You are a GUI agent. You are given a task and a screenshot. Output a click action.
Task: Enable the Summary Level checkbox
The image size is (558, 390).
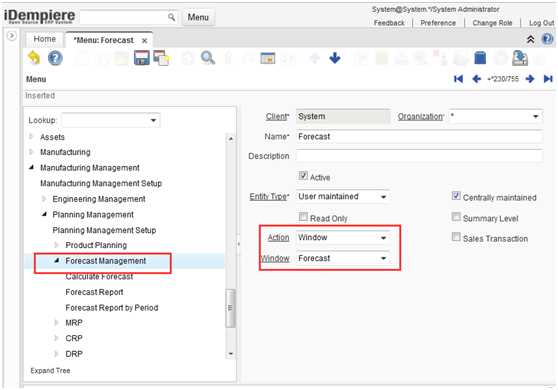456,217
